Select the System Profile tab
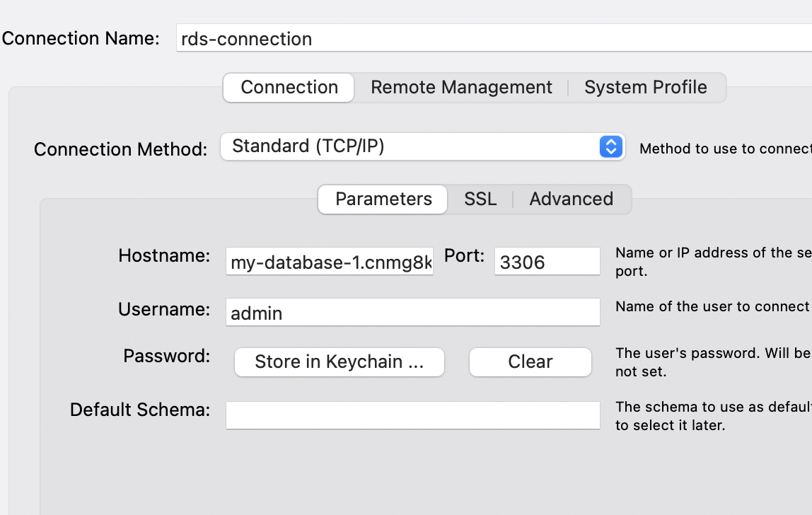 tap(645, 88)
